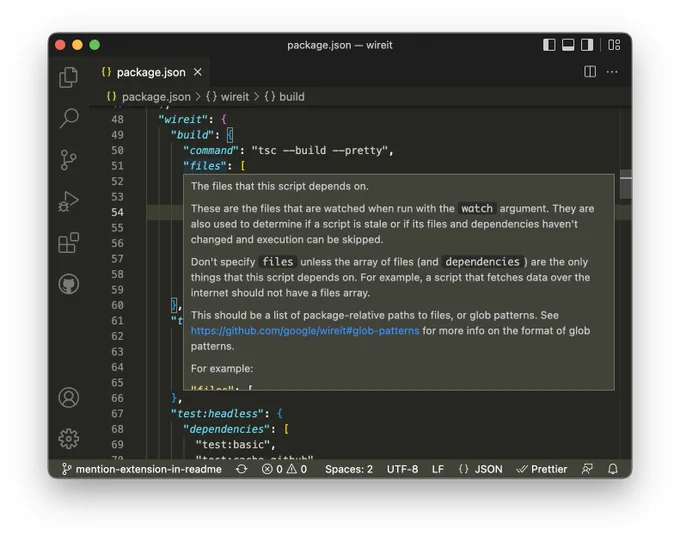Open the GitHub view in activity bar
This screenshot has height=542, width=680.
69,284
